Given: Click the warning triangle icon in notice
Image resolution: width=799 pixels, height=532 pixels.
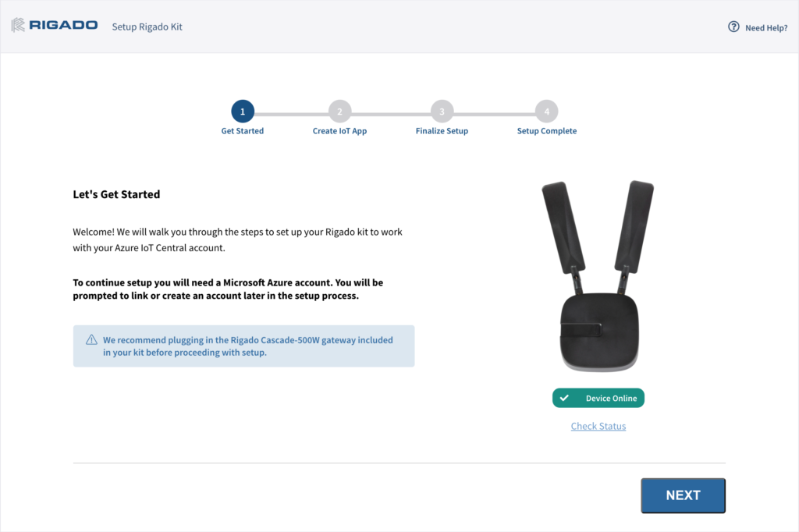Looking at the screenshot, I should (x=91, y=340).
